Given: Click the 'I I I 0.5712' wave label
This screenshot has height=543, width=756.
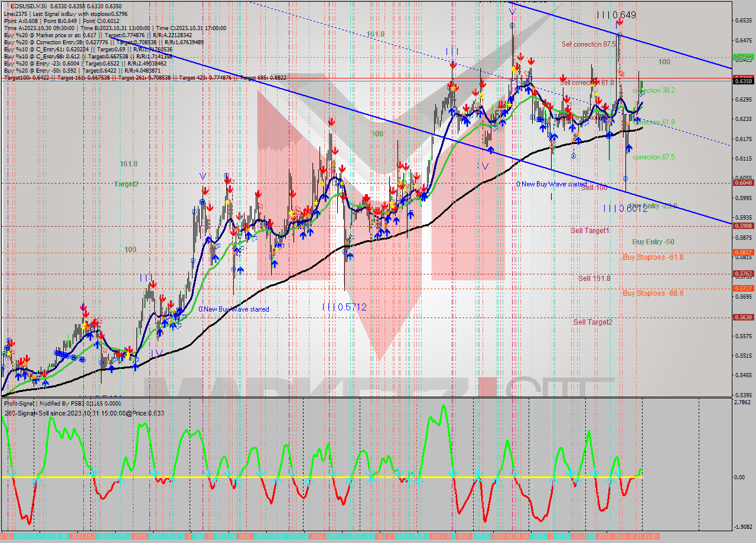Looking at the screenshot, I should pos(344,307).
